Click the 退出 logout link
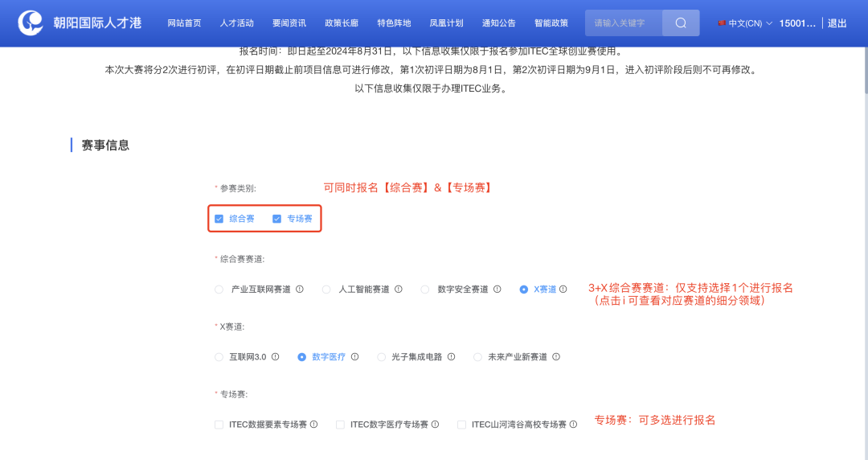This screenshot has height=460, width=868. click(837, 23)
